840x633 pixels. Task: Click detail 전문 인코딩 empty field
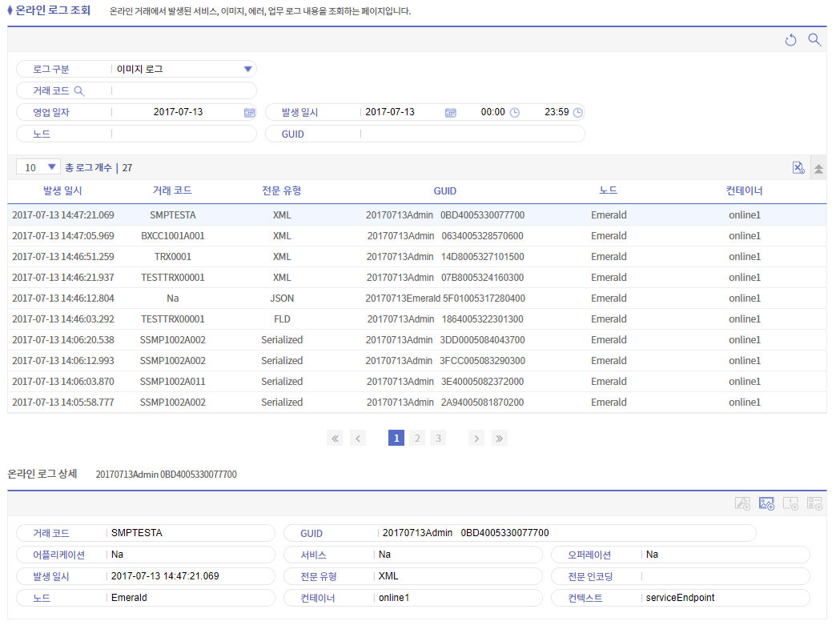point(724,576)
